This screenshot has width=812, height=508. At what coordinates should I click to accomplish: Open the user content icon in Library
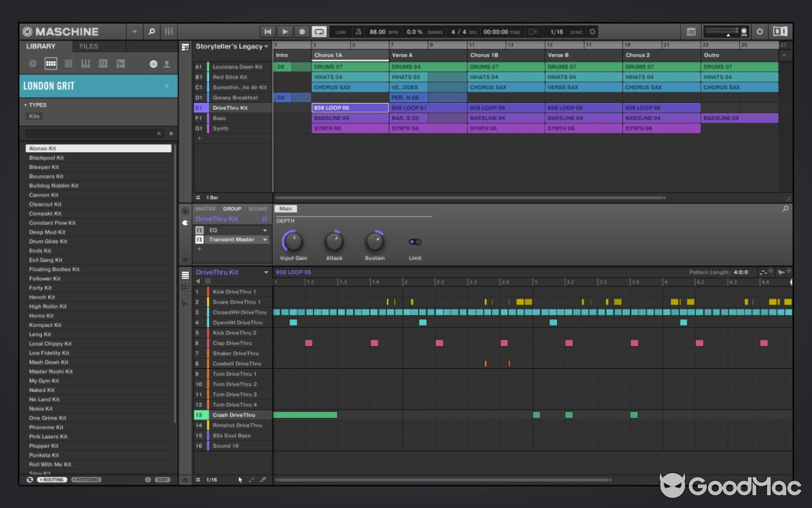pyautogui.click(x=166, y=63)
